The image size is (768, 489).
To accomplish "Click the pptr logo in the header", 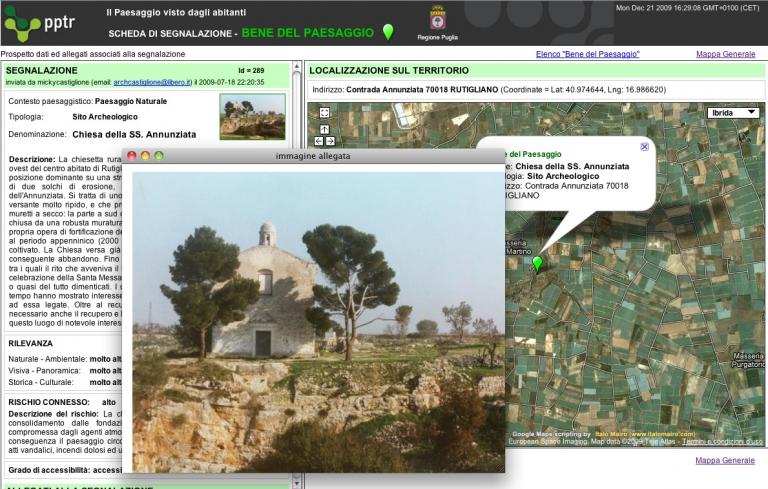I will pyautogui.click(x=40, y=24).
